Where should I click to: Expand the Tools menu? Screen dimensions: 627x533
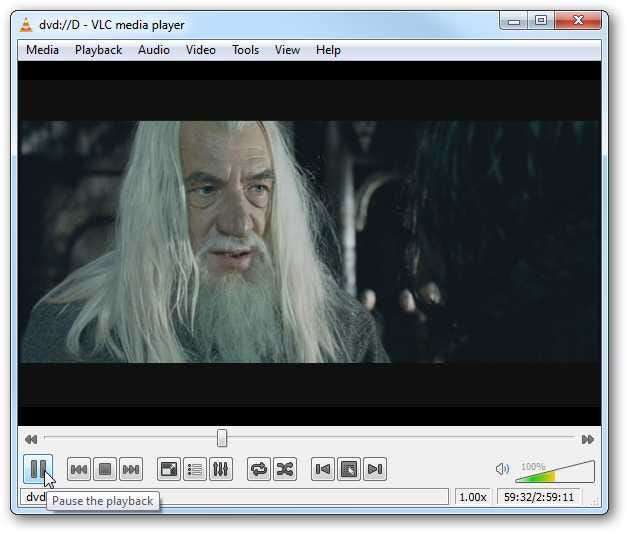tap(245, 50)
